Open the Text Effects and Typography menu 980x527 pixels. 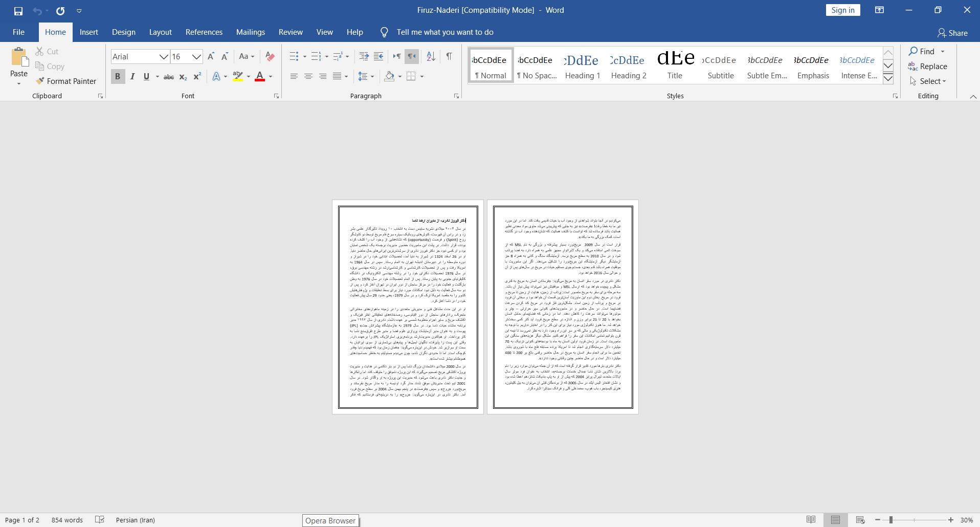219,76
